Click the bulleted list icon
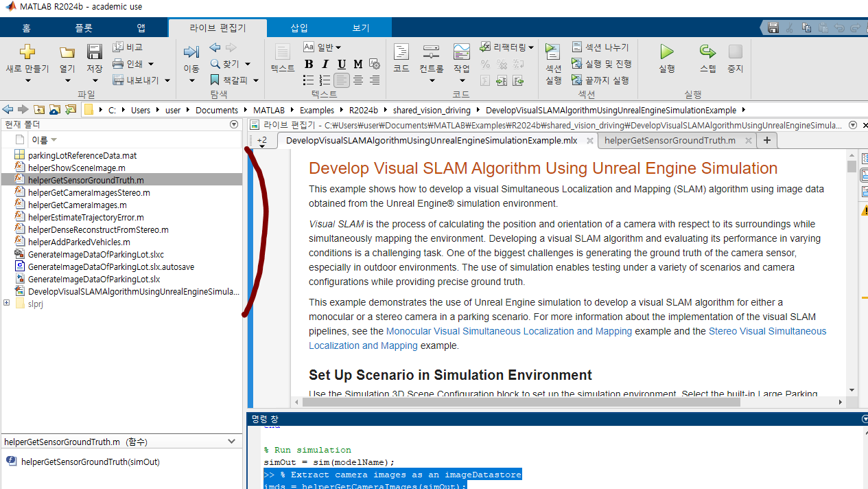868x489 pixels. click(309, 80)
